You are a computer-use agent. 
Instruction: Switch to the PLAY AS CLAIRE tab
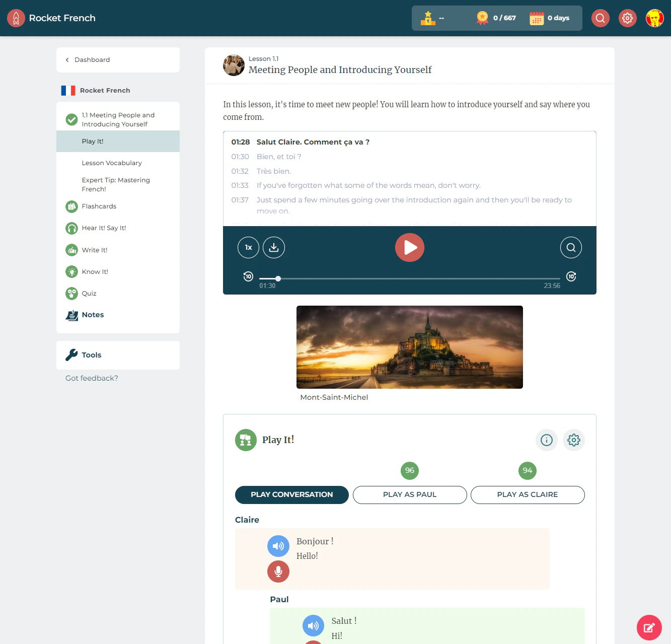527,495
